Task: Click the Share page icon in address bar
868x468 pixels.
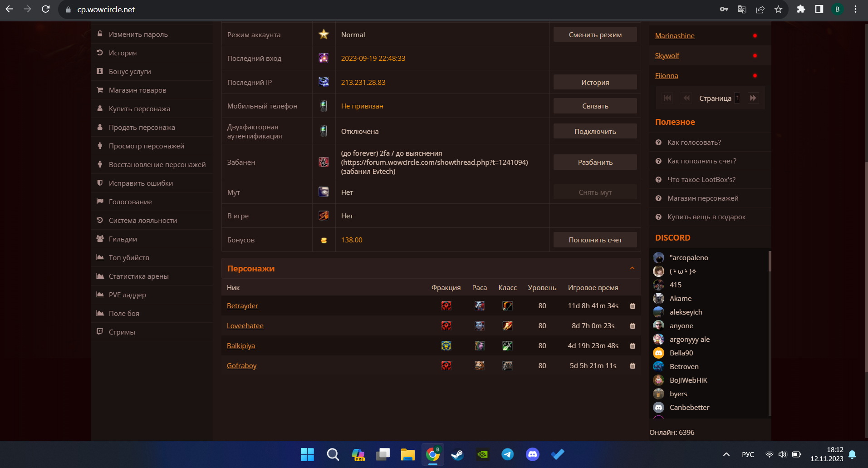Action: pyautogui.click(x=760, y=10)
